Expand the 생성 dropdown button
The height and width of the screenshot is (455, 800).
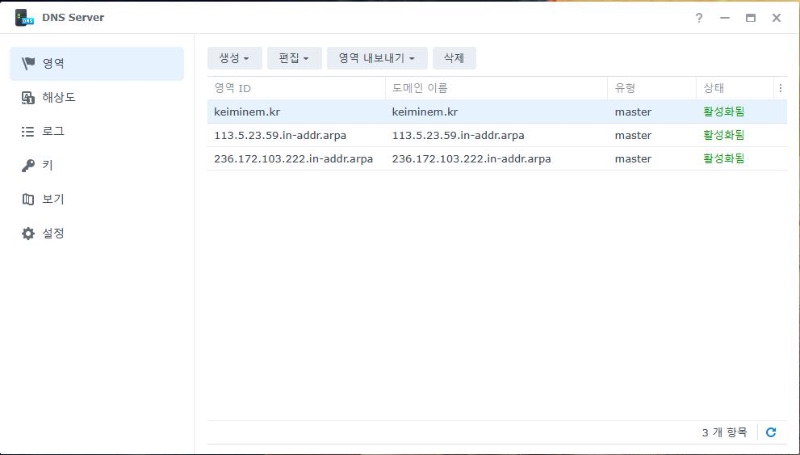click(234, 58)
